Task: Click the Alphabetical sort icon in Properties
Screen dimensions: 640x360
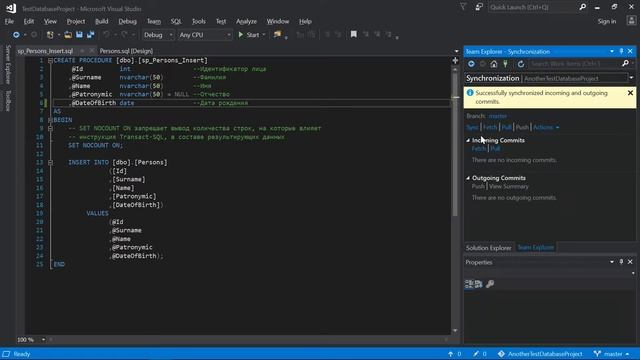Action: (478, 284)
